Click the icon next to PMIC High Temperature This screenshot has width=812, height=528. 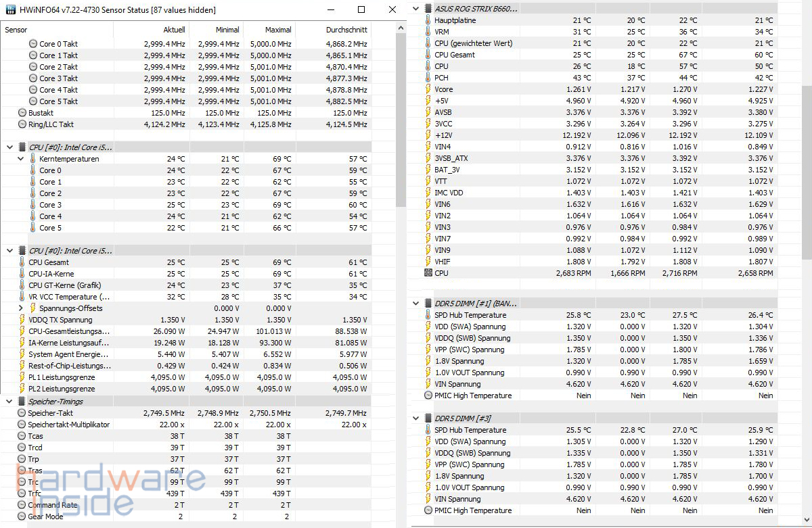[427, 395]
